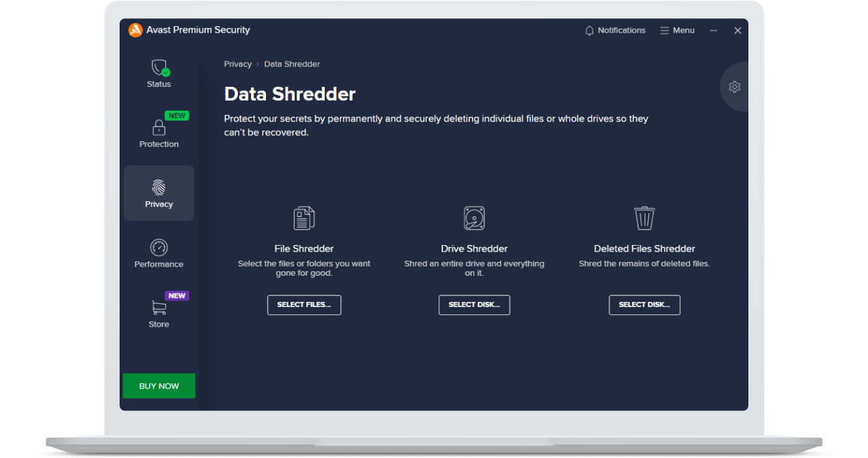Click Select Files under File Shredder

tap(304, 305)
